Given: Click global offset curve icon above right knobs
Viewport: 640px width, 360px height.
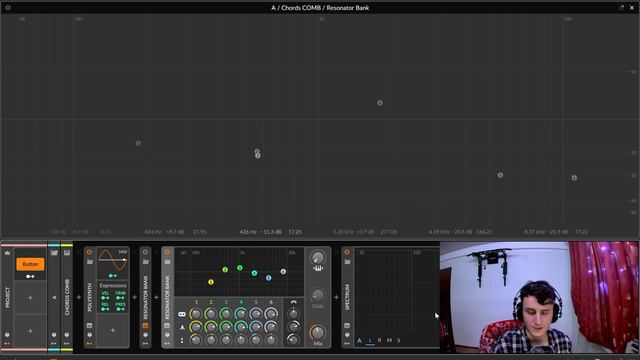Looking at the screenshot, I should [293, 302].
